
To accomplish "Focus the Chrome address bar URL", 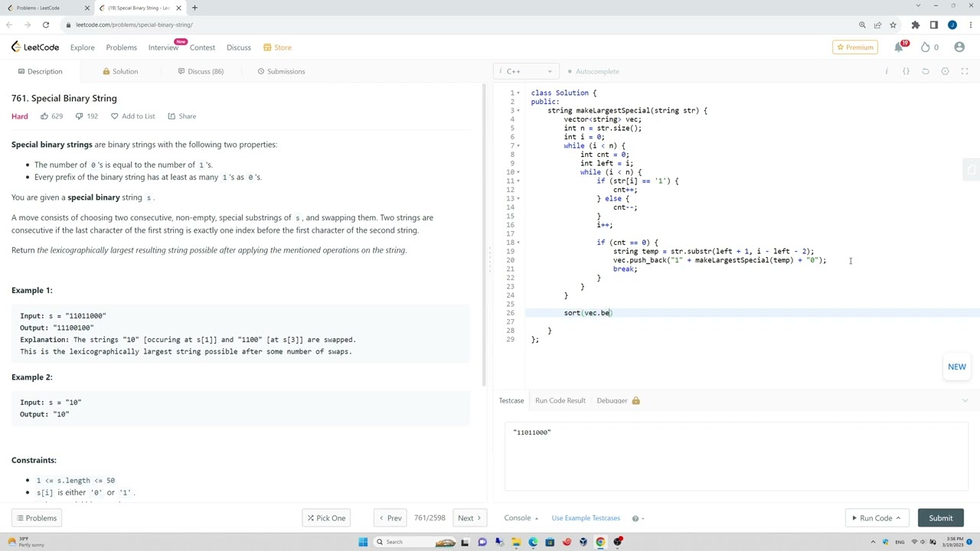I will (134, 24).
